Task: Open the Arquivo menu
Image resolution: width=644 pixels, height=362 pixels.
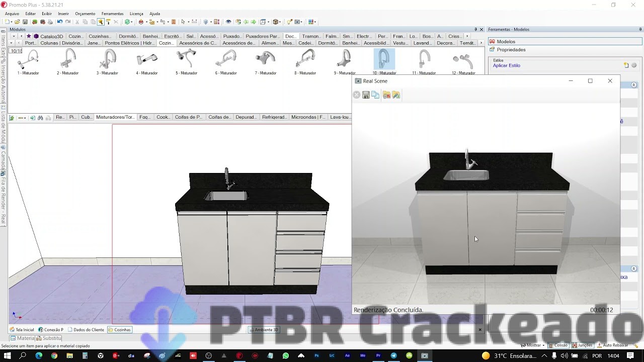Action: (x=12, y=14)
